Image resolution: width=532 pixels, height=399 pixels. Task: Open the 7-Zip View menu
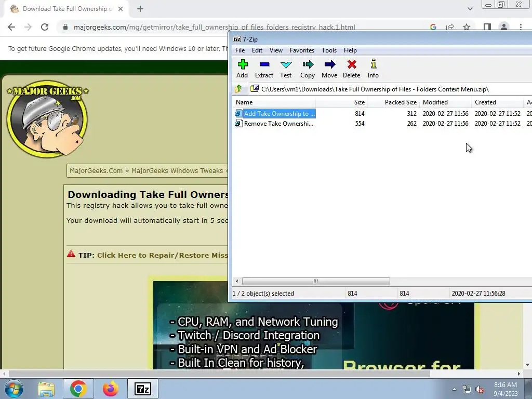coord(276,50)
